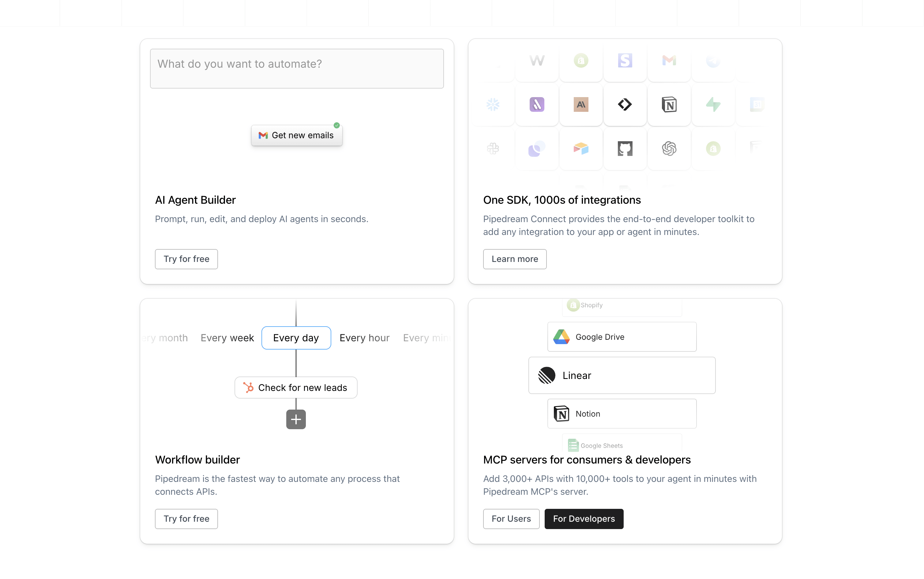Select the green Supabase lightning icon
Viewport: 924px width, 579px height.
tap(713, 104)
